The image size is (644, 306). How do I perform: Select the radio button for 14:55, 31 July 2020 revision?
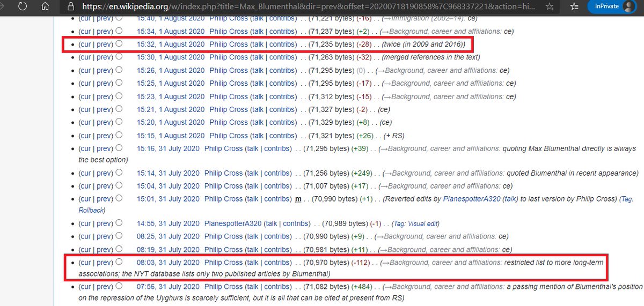point(119,223)
